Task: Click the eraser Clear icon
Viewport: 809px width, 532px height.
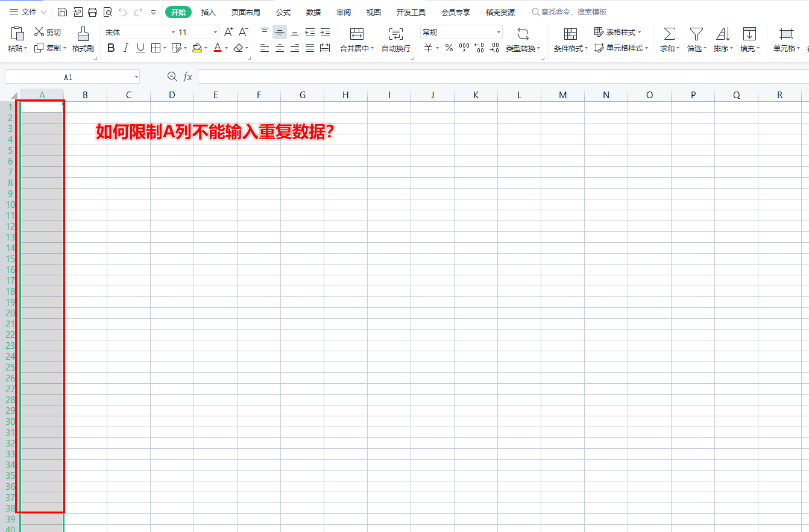Action: [239, 48]
